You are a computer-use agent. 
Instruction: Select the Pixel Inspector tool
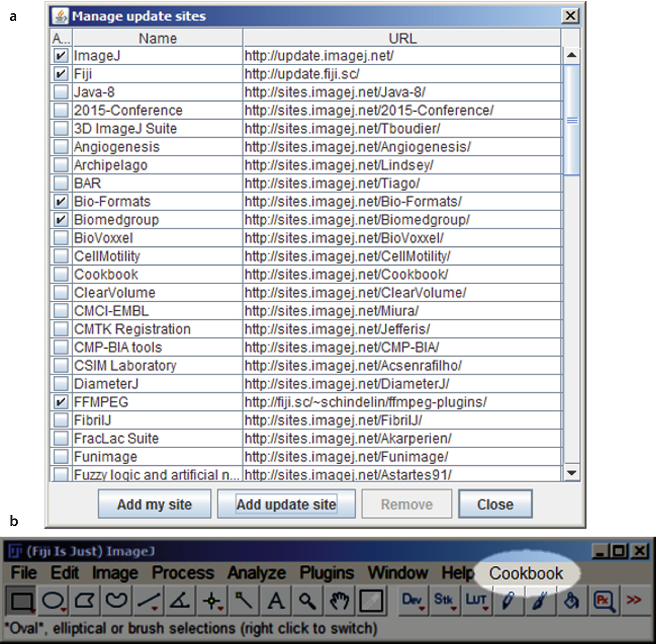(x=604, y=601)
